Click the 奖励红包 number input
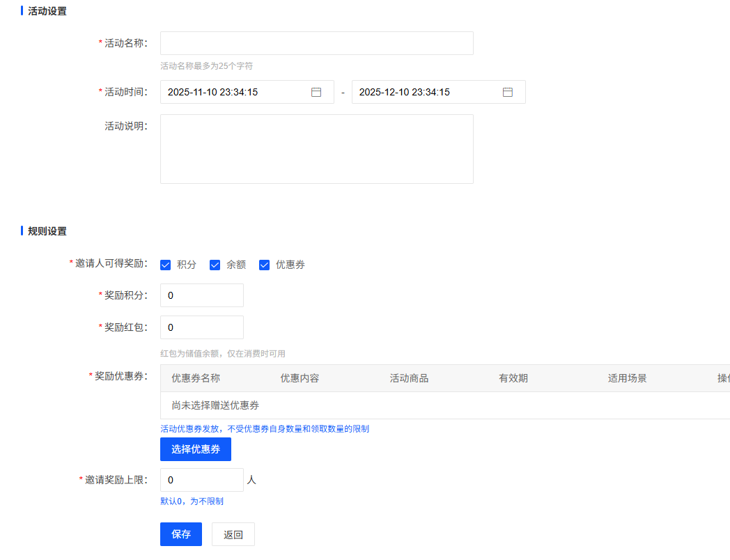Image resolution: width=730 pixels, height=560 pixels. (202, 327)
